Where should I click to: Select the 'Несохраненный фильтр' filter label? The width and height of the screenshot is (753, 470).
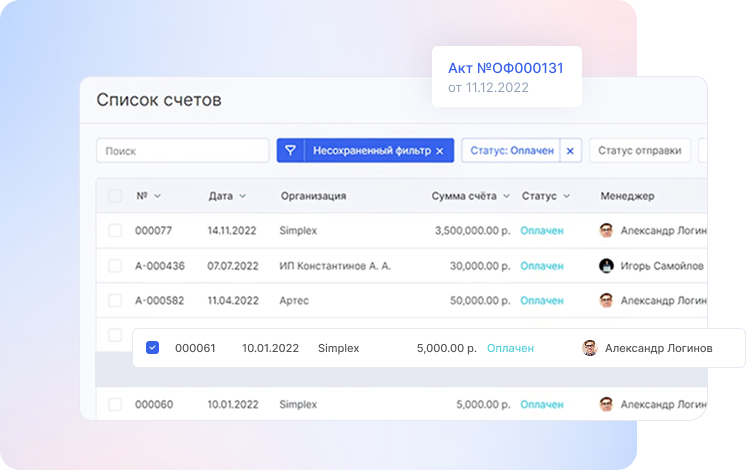371,151
